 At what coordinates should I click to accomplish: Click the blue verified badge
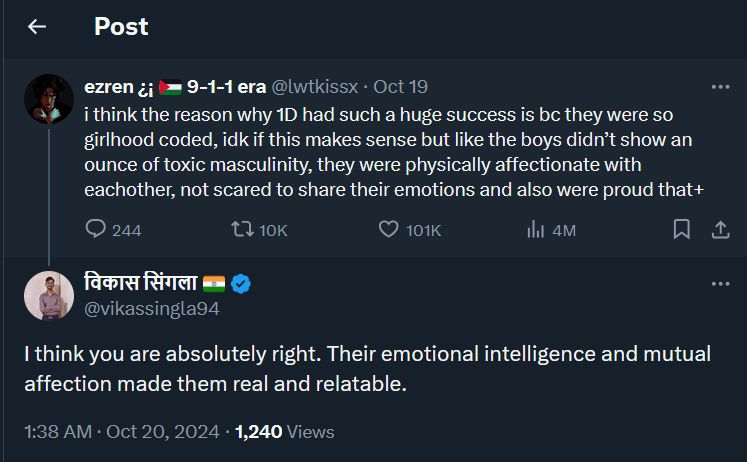pos(241,284)
